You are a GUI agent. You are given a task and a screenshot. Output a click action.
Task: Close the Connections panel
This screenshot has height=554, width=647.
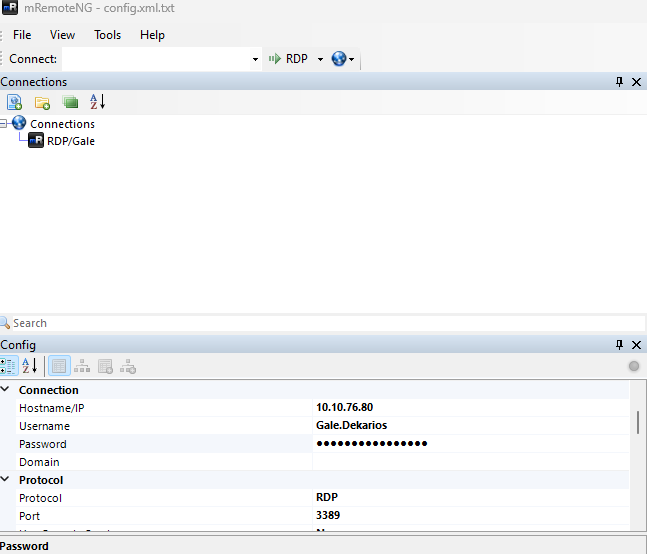[636, 82]
